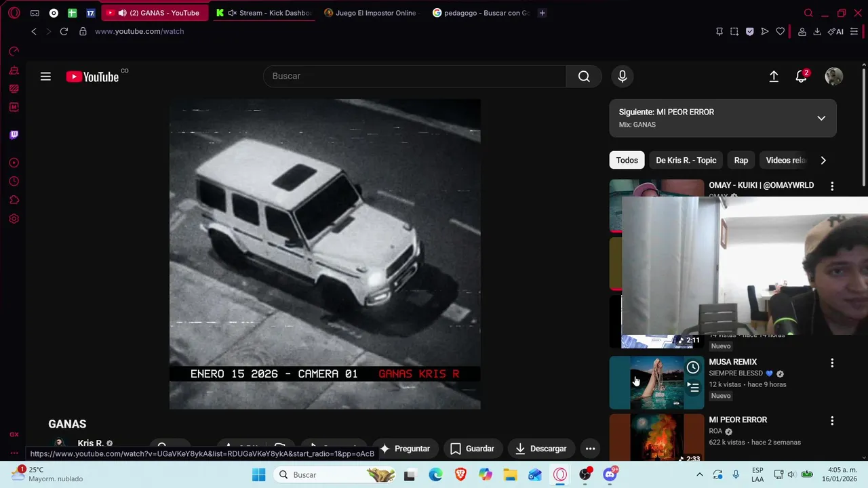
Task: Open Brave browser from the taskbar
Action: tap(460, 475)
